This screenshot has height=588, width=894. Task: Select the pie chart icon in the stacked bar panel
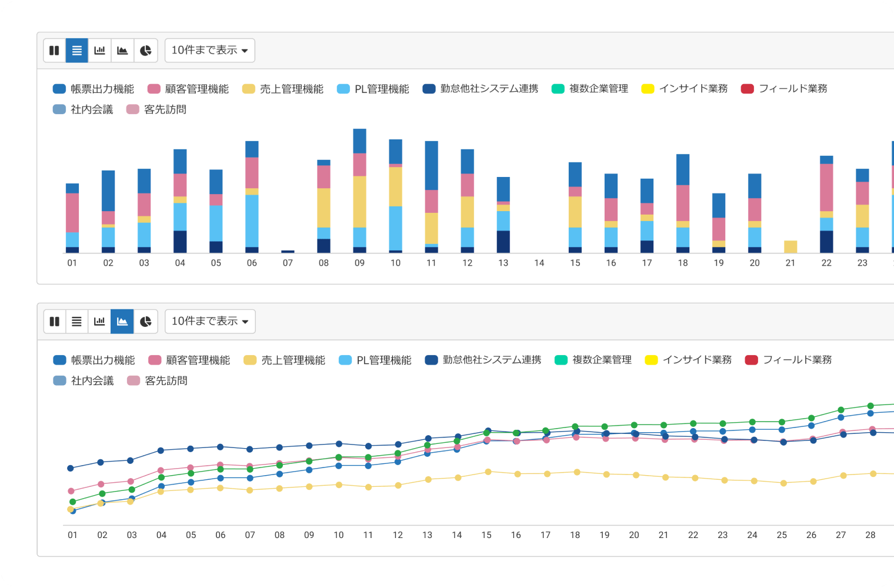(146, 51)
